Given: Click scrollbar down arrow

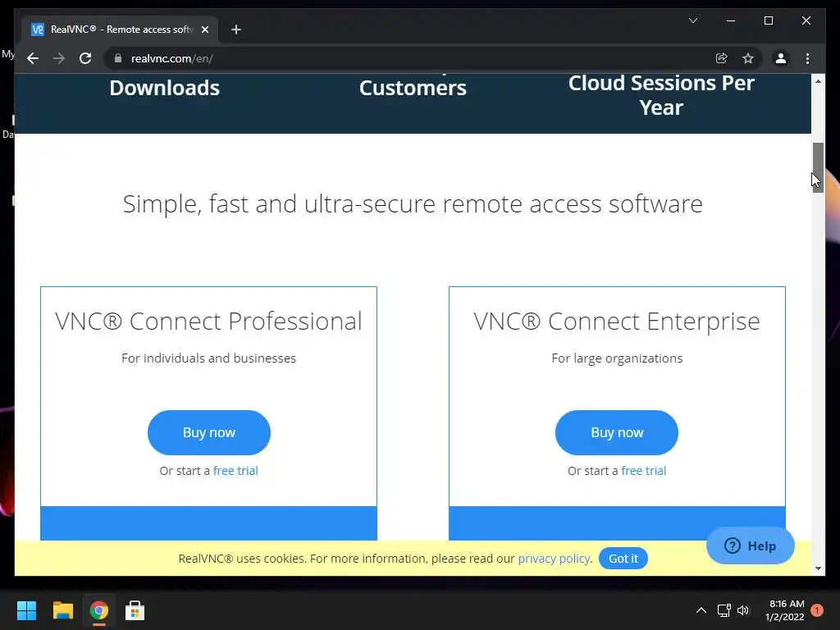Looking at the screenshot, I should tap(818, 568).
